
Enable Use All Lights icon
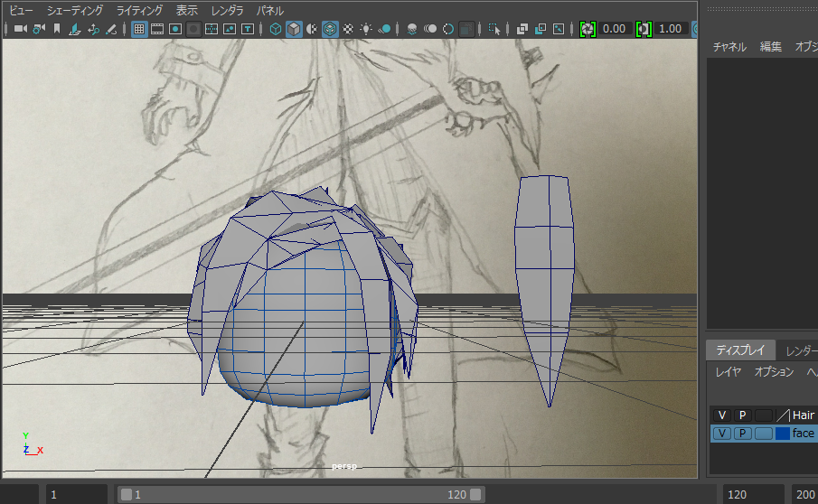click(366, 29)
